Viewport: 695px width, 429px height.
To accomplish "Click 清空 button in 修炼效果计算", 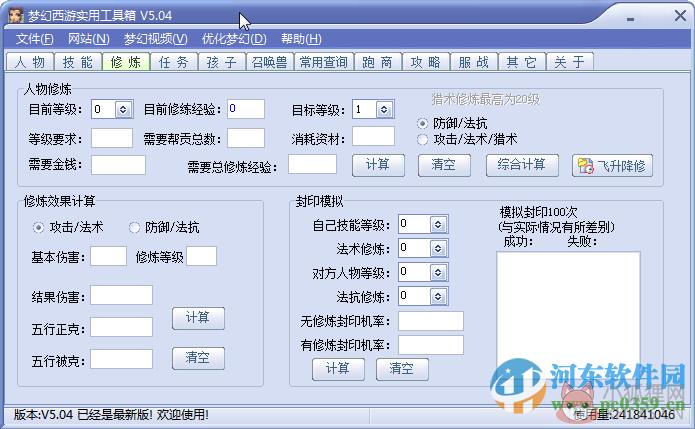I will (198, 358).
